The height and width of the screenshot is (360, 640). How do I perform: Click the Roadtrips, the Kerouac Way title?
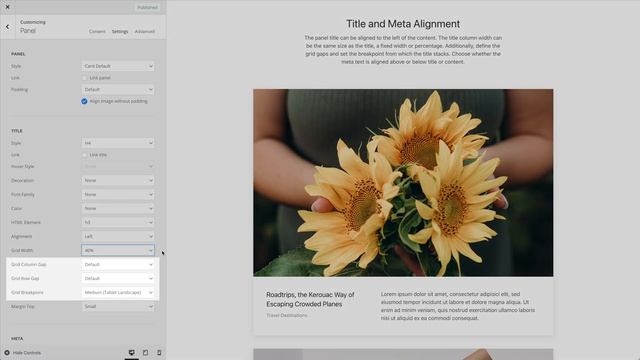310,299
